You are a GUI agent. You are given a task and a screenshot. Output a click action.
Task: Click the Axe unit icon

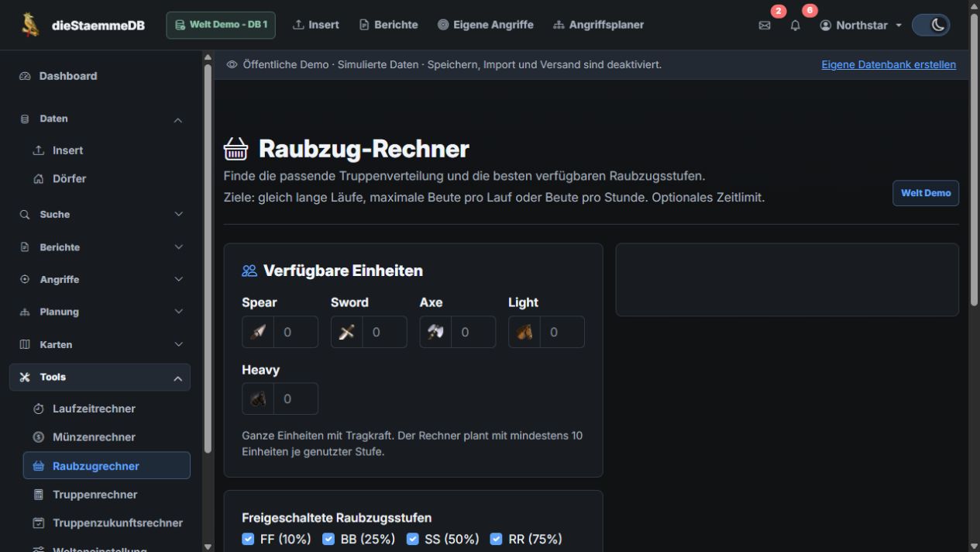[435, 332]
